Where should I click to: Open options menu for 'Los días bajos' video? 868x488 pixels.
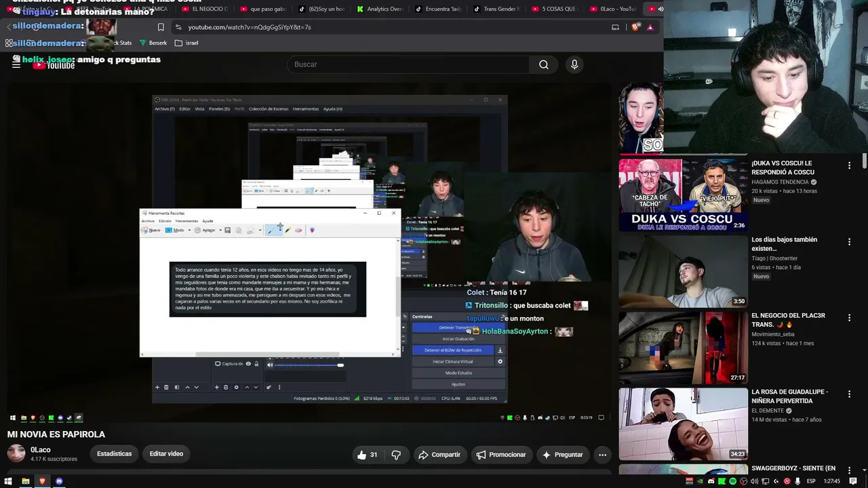click(x=849, y=242)
